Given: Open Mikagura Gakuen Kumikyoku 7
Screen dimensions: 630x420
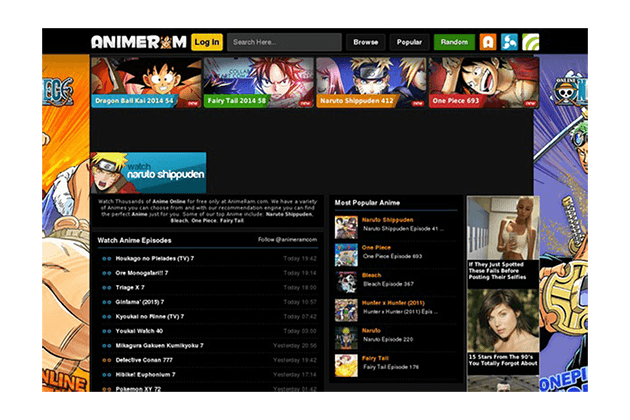Looking at the screenshot, I should pos(160,345).
